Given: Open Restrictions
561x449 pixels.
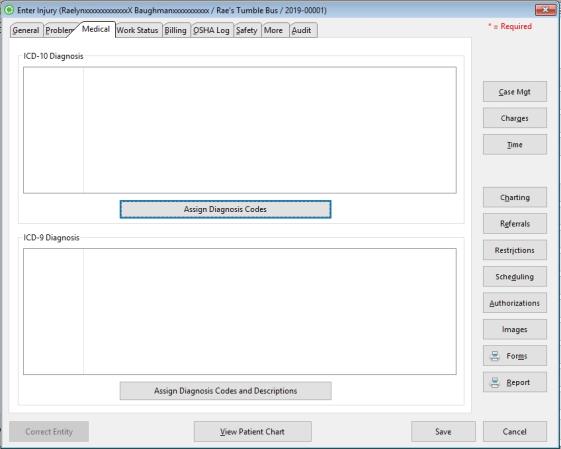Looking at the screenshot, I should click(x=514, y=250).
